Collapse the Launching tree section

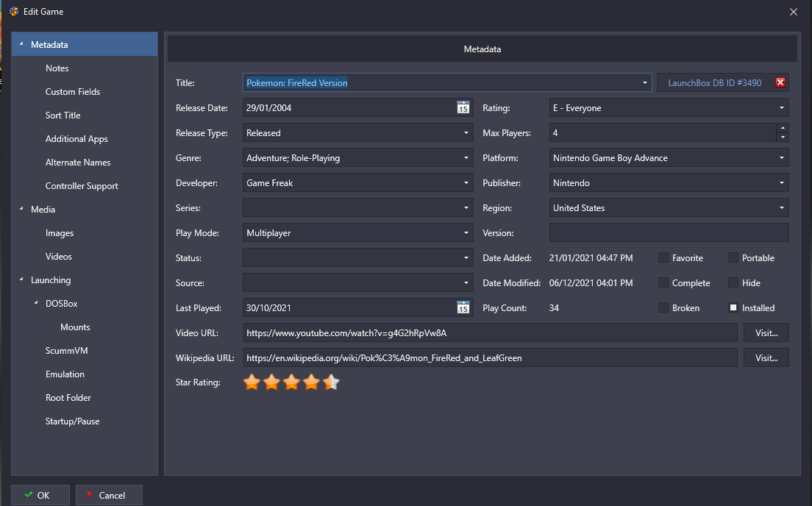pyautogui.click(x=21, y=279)
